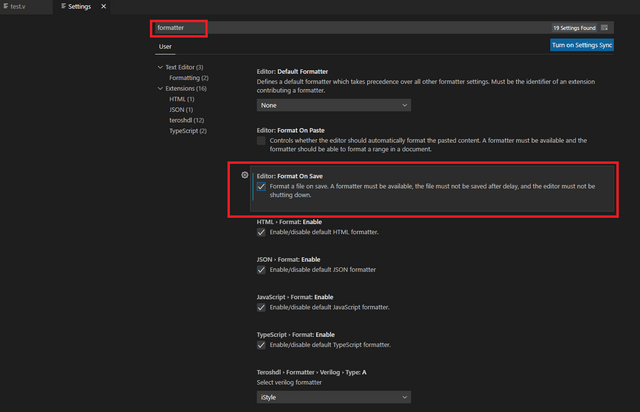Image resolution: width=640 pixels, height=412 pixels.
Task: Select the User settings scope tab
Action: pos(165,46)
